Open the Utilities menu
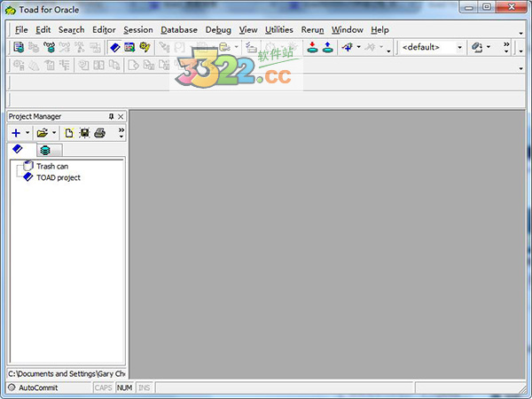This screenshot has width=532, height=399. coord(278,29)
